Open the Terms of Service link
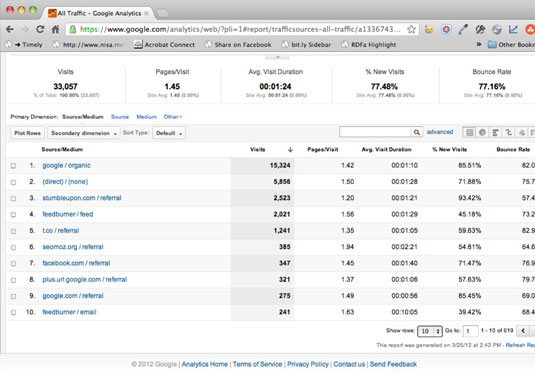535x375 pixels. click(x=258, y=364)
